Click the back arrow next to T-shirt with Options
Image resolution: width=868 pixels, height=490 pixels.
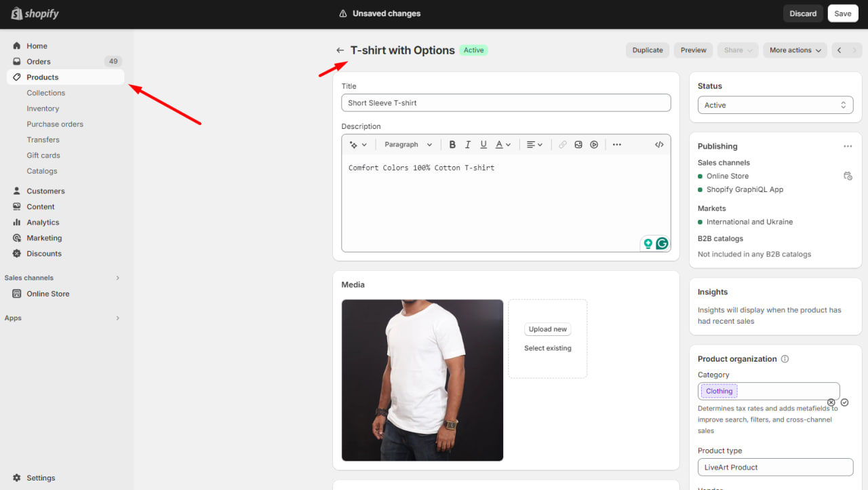pyautogui.click(x=340, y=50)
